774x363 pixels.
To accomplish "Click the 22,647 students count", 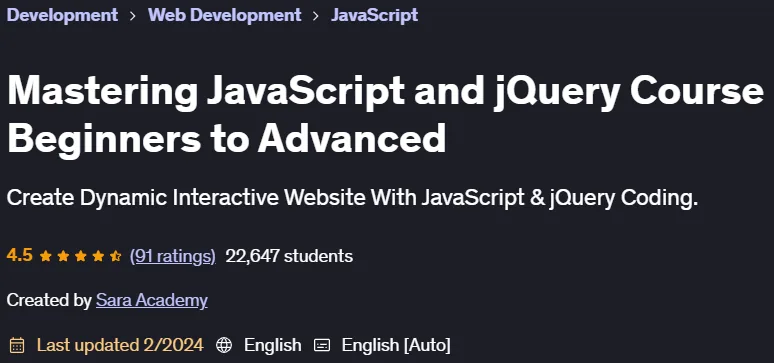I will click(289, 256).
